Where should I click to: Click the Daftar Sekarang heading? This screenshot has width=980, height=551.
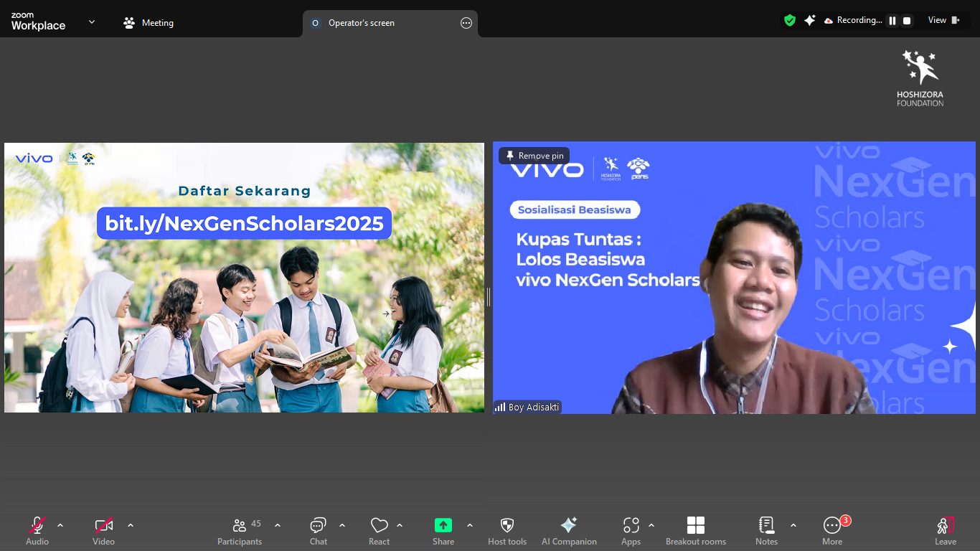pyautogui.click(x=245, y=191)
